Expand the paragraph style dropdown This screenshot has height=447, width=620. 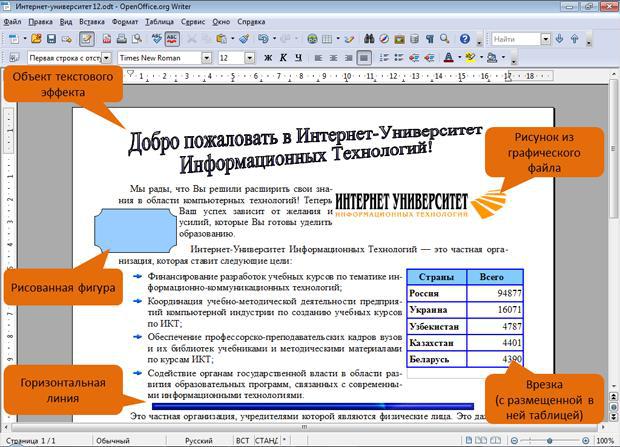point(106,58)
